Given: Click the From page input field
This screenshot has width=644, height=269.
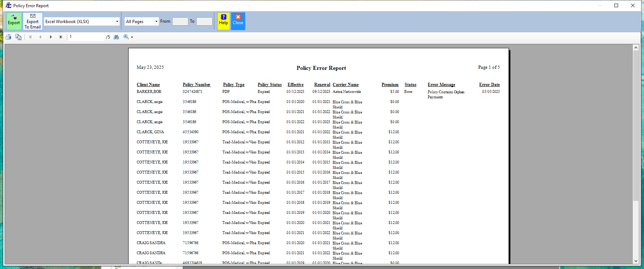Looking at the screenshot, I should tap(180, 22).
